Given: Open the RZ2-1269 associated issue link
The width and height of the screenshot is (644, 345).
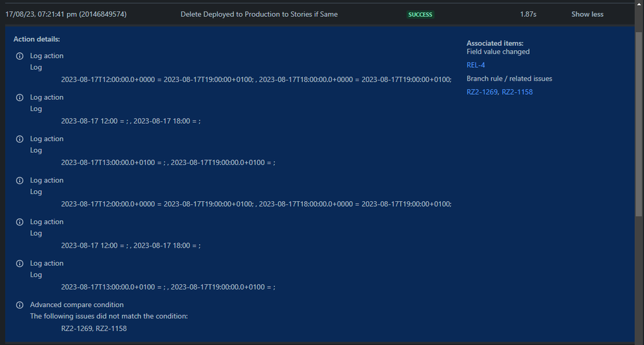Looking at the screenshot, I should pos(482,92).
